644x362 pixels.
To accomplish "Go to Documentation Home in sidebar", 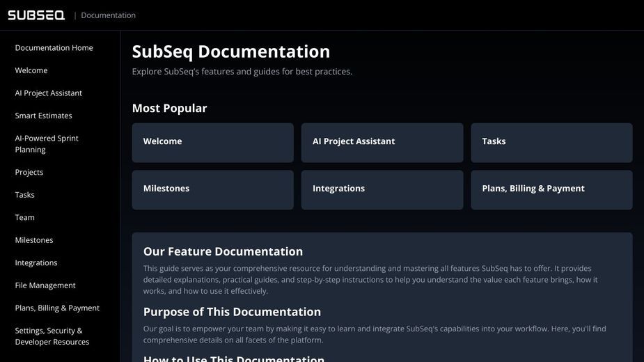I will click(x=54, y=47).
